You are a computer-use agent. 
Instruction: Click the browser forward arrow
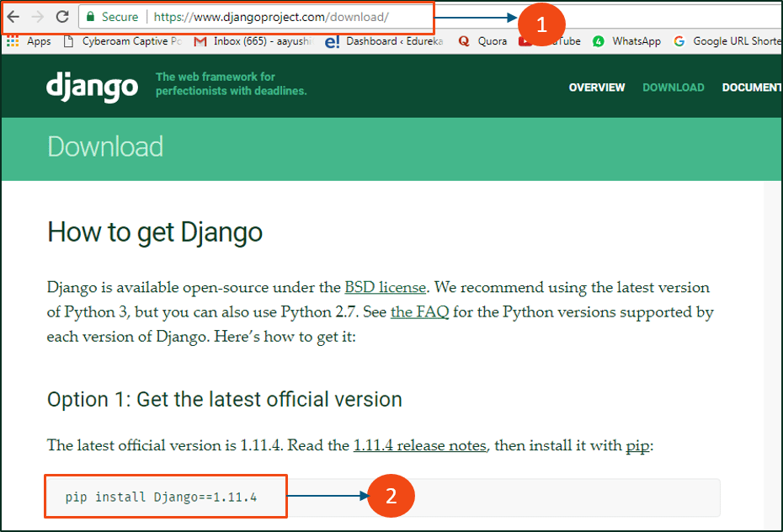[37, 17]
